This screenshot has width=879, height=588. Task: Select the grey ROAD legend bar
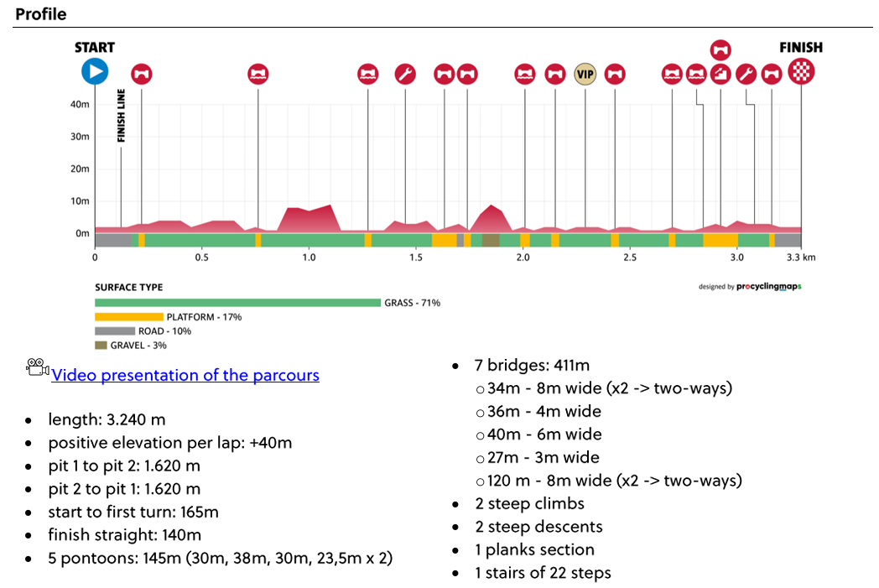(x=115, y=331)
